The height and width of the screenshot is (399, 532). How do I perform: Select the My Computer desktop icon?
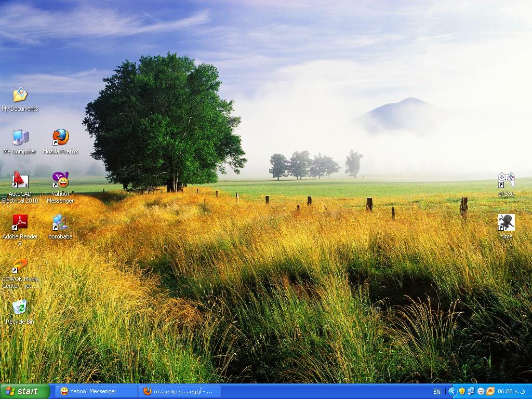tap(20, 138)
